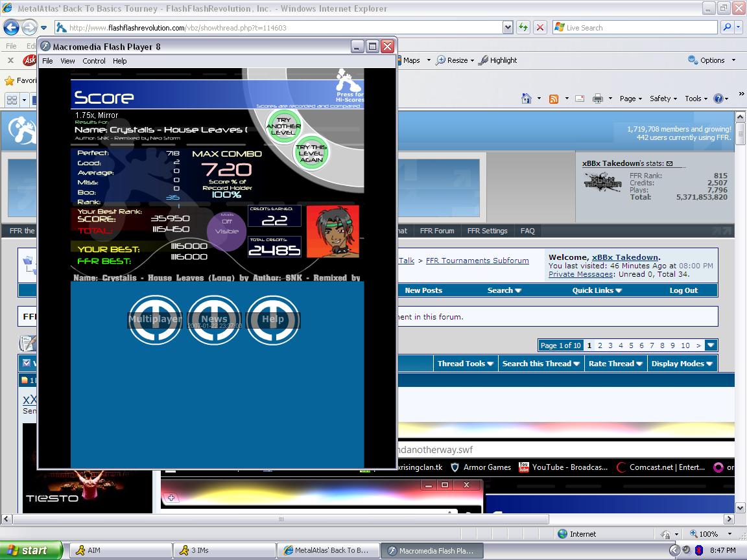
Task: Click the News circle button
Action: coord(214,320)
